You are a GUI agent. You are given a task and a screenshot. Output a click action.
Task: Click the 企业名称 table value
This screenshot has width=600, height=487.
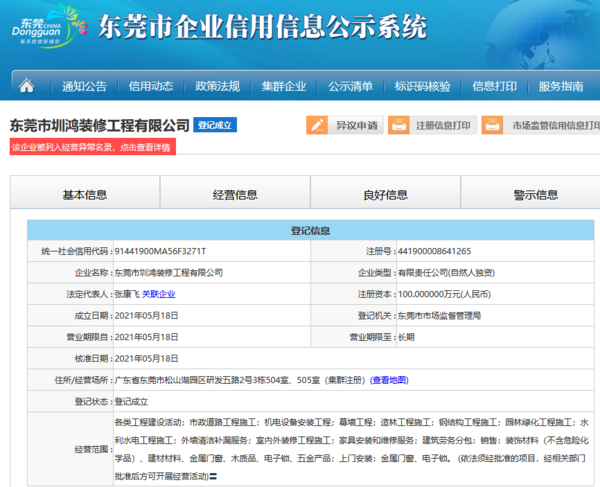[x=169, y=273]
